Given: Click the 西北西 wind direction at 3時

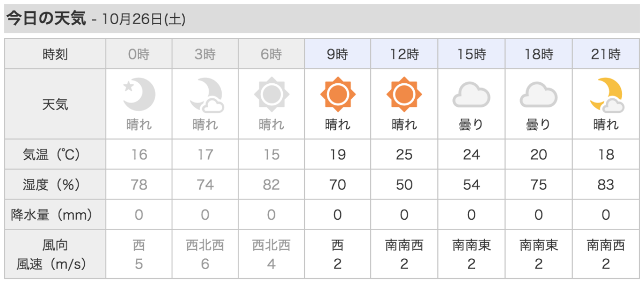Looking at the screenshot, I should [205, 246].
